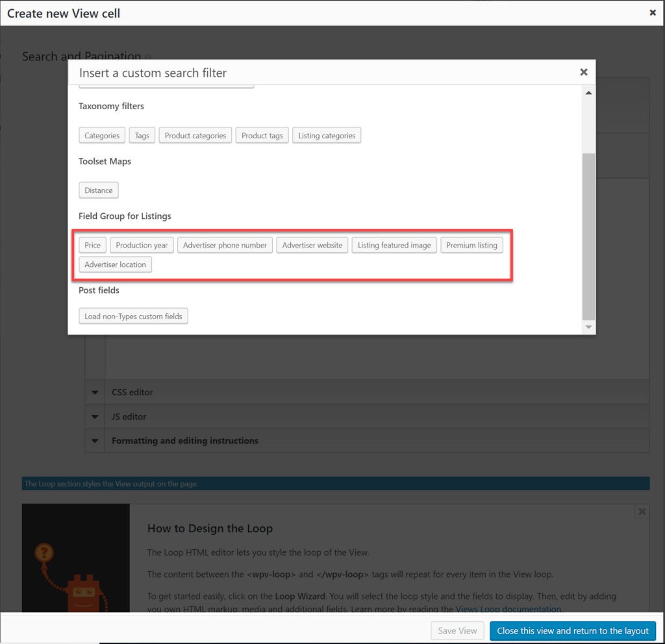Select the Price field filter

[x=92, y=245]
